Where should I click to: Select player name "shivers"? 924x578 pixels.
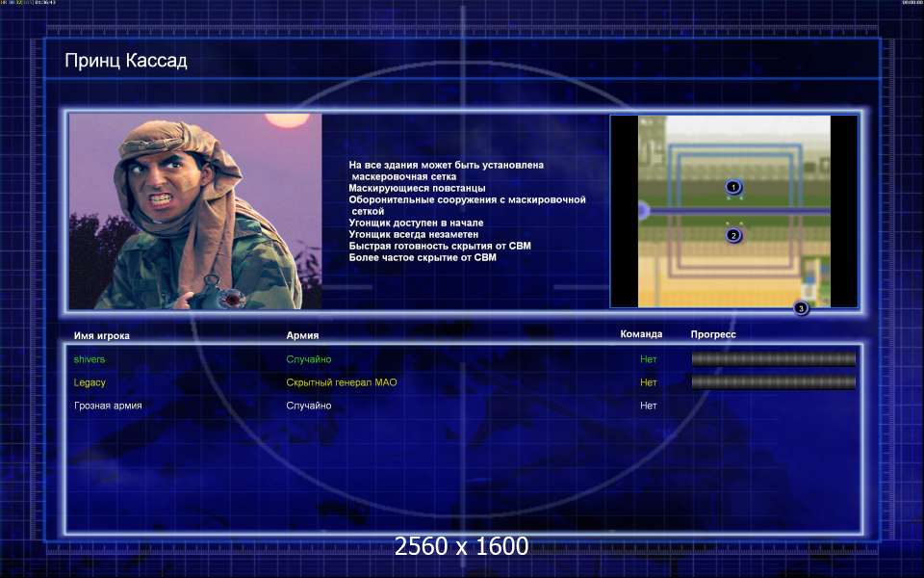[90, 359]
